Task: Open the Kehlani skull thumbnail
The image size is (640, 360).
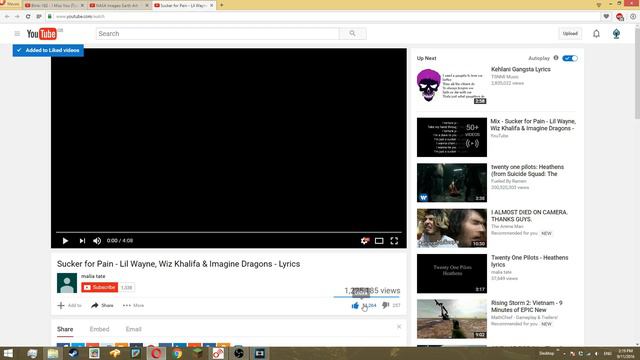Action: tap(452, 85)
